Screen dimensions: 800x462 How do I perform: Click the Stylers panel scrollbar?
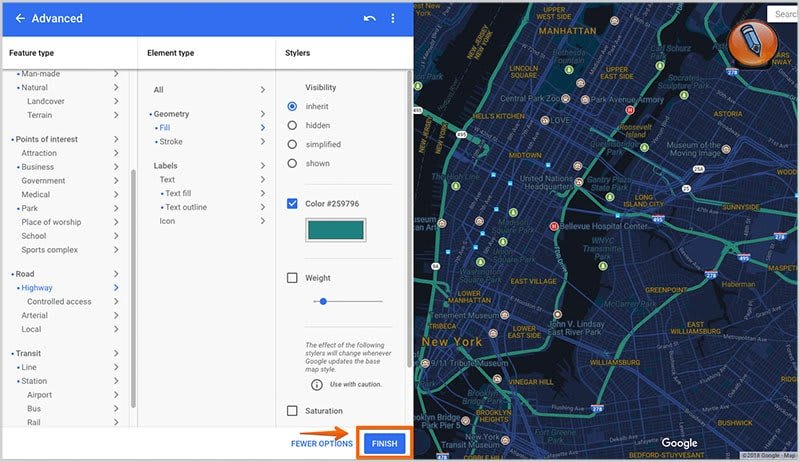tap(409, 219)
